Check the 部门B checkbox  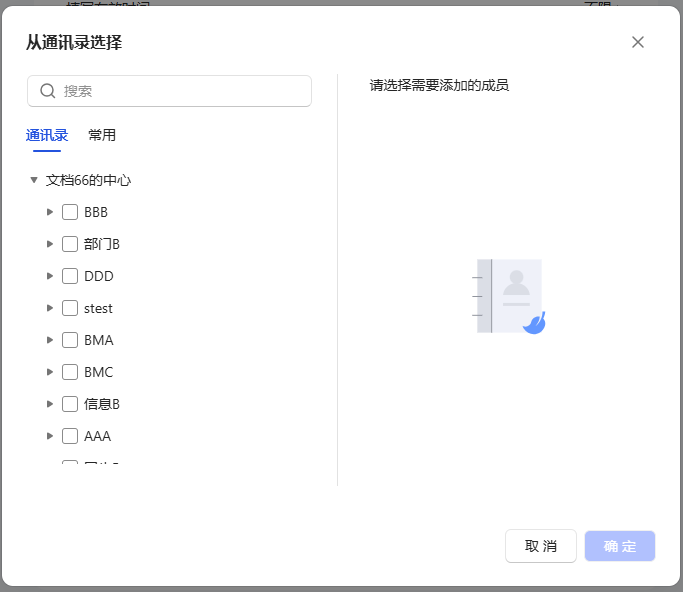point(70,244)
